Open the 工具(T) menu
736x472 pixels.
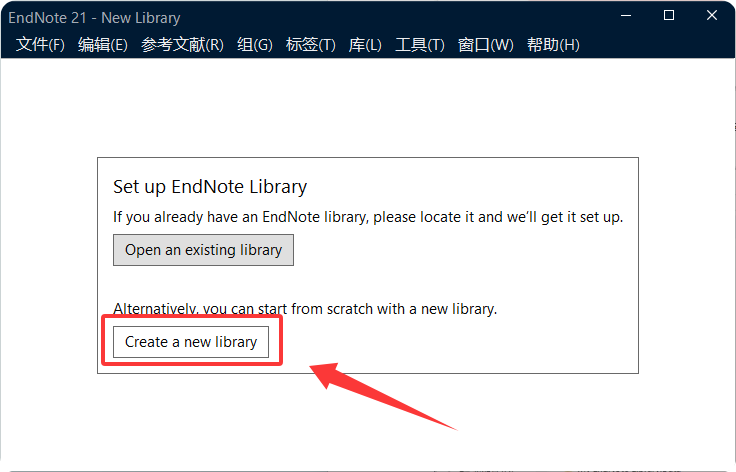coord(420,45)
